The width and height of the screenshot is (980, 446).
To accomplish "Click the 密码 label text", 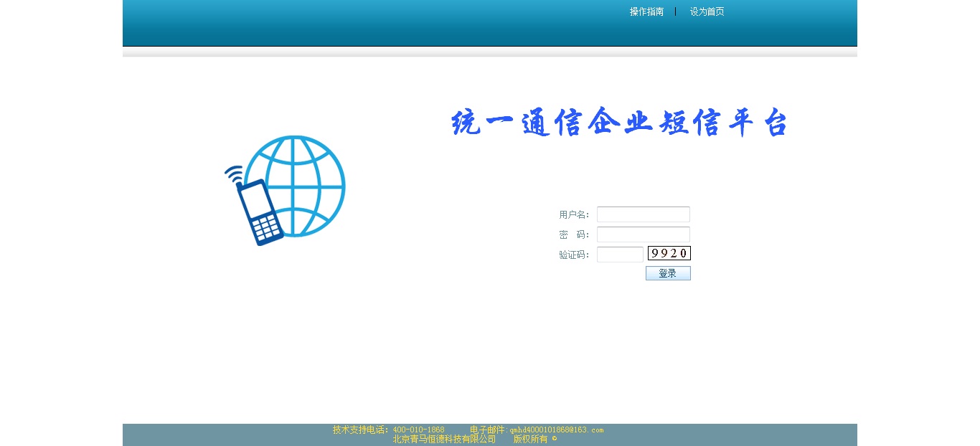I will point(573,234).
